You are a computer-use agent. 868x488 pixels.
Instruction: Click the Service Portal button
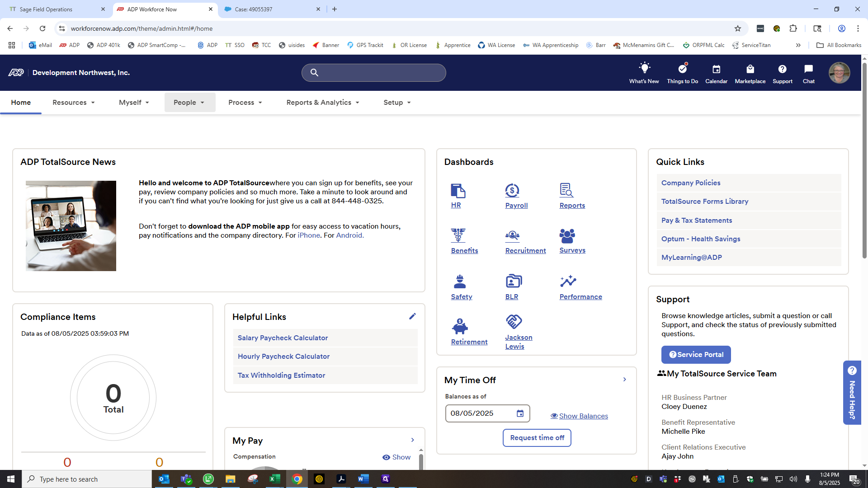click(x=696, y=355)
